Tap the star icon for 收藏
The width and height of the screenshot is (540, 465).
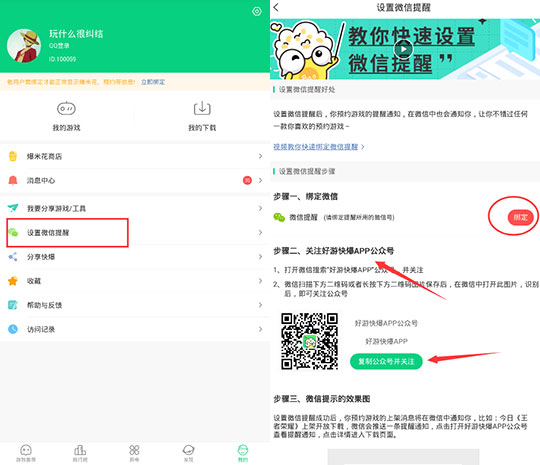point(13,281)
